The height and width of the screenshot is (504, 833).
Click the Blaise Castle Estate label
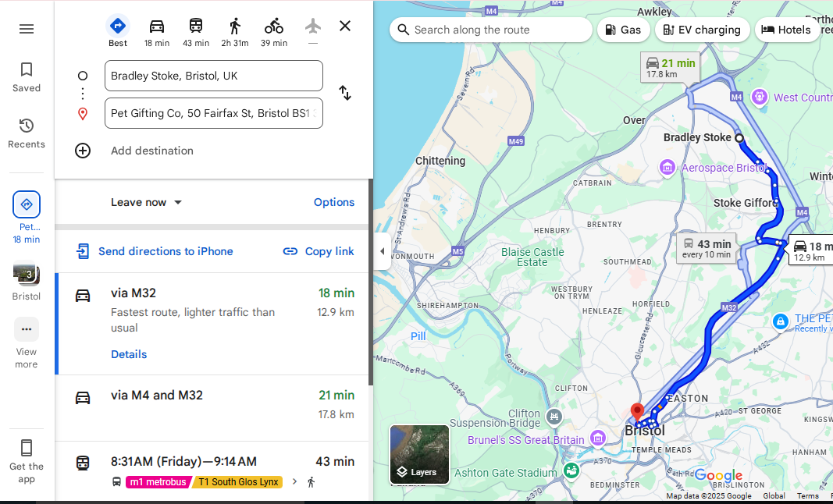coord(532,257)
